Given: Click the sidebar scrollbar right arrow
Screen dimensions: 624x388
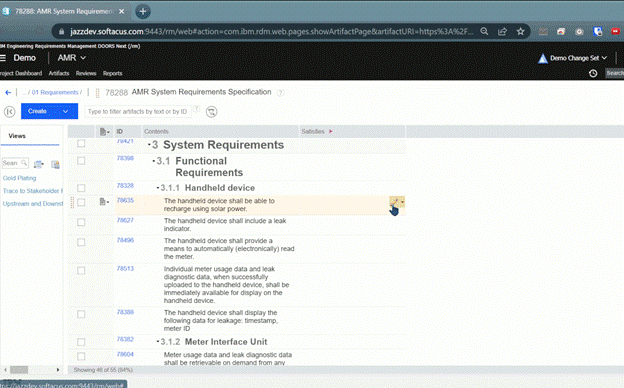Looking at the screenshot, I should pyautogui.click(x=58, y=370).
